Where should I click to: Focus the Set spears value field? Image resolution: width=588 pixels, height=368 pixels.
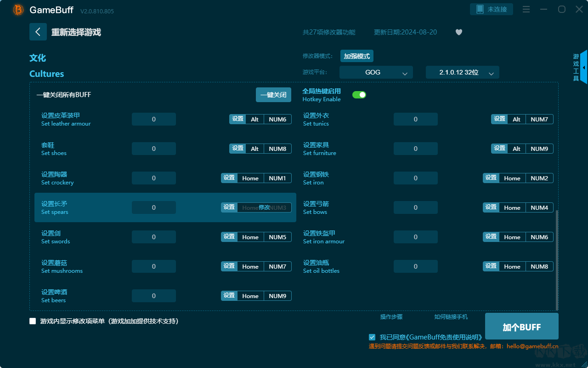[154, 207]
